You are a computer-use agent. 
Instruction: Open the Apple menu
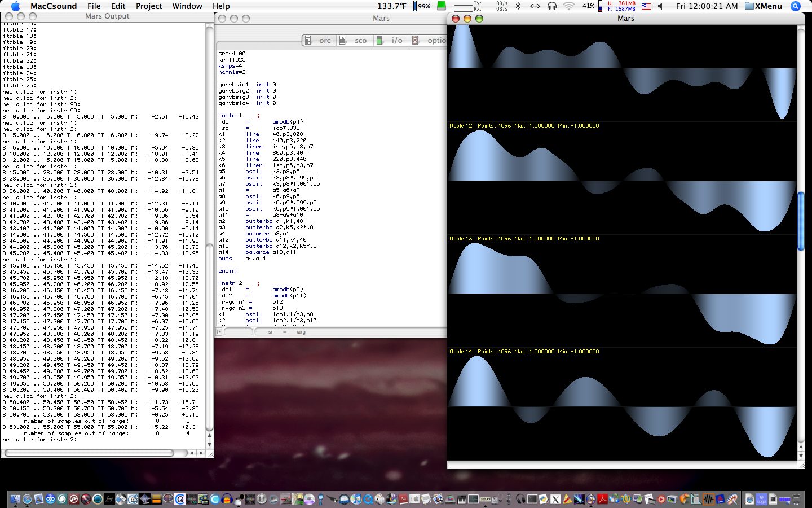[15, 6]
